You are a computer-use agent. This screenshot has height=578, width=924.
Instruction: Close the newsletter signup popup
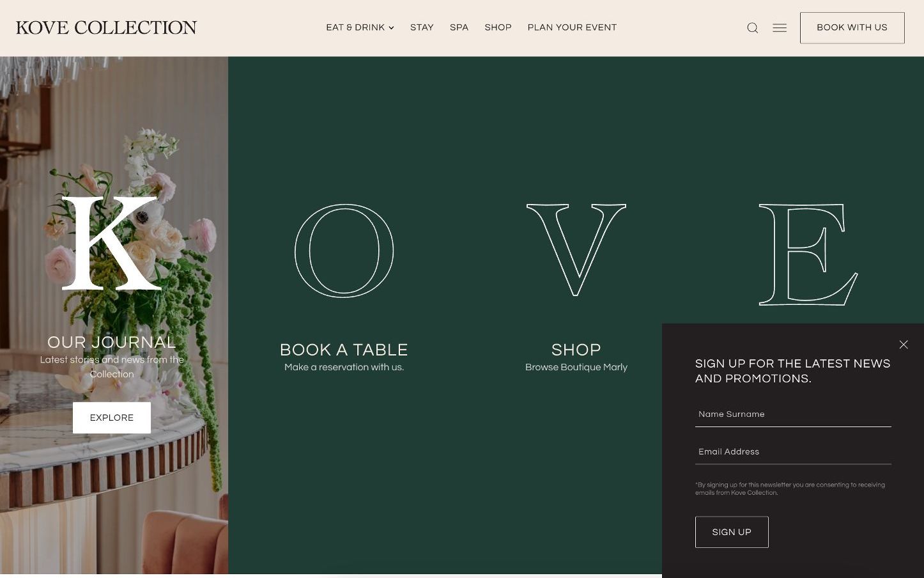904,345
